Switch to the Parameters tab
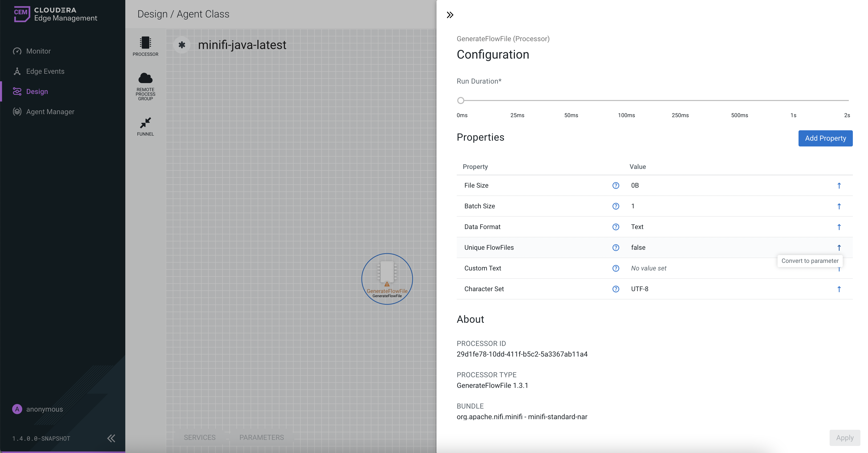This screenshot has width=868, height=453. (x=261, y=438)
